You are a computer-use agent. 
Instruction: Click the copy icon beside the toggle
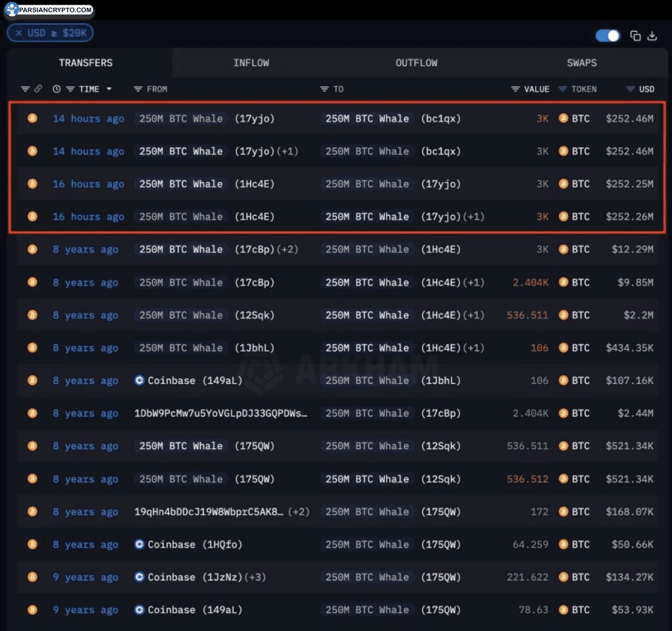[635, 36]
